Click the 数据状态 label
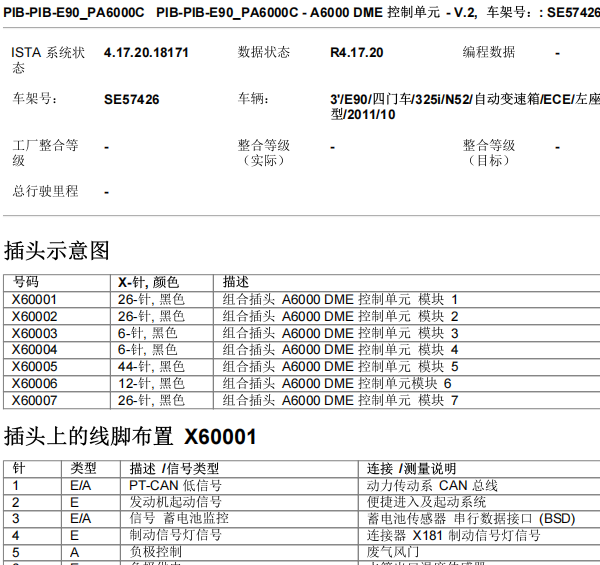 [264, 52]
